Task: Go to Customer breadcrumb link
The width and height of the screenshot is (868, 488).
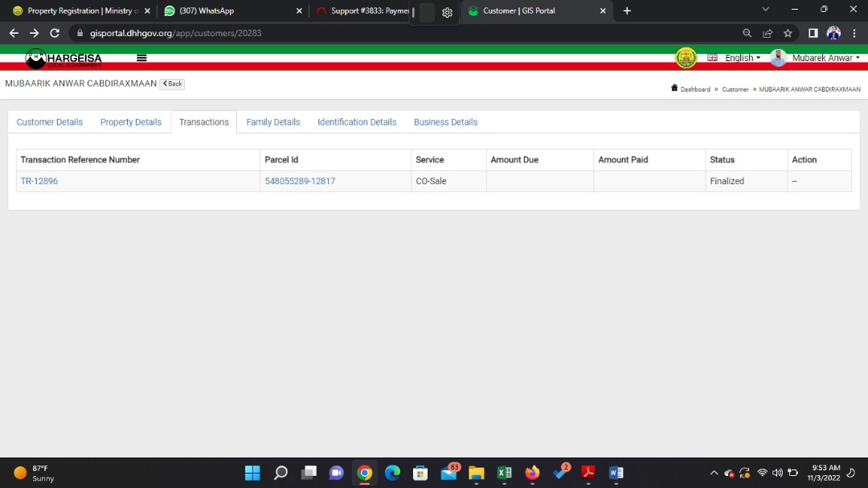Action: 735,89
